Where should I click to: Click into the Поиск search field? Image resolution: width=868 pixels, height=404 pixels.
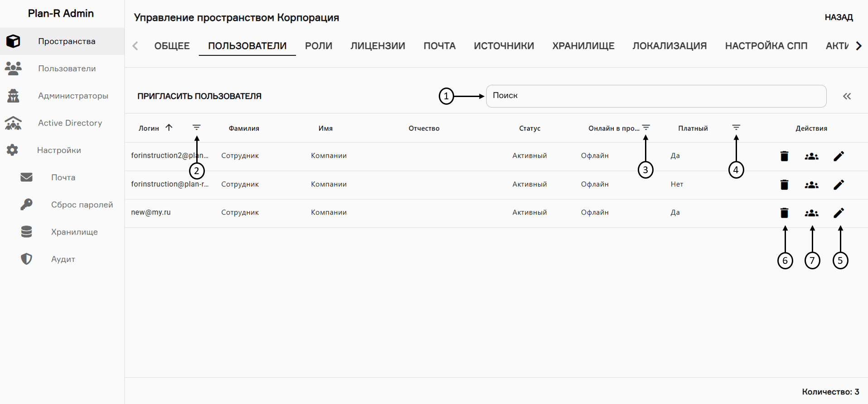point(656,96)
